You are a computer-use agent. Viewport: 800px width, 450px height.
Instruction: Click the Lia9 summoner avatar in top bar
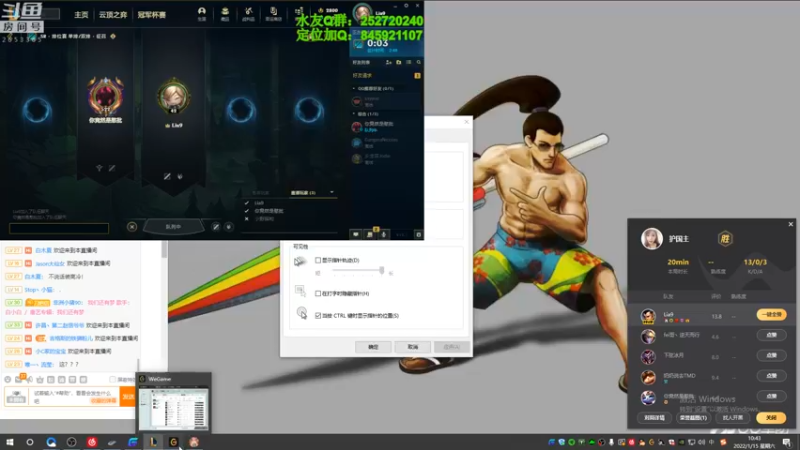tap(362, 12)
